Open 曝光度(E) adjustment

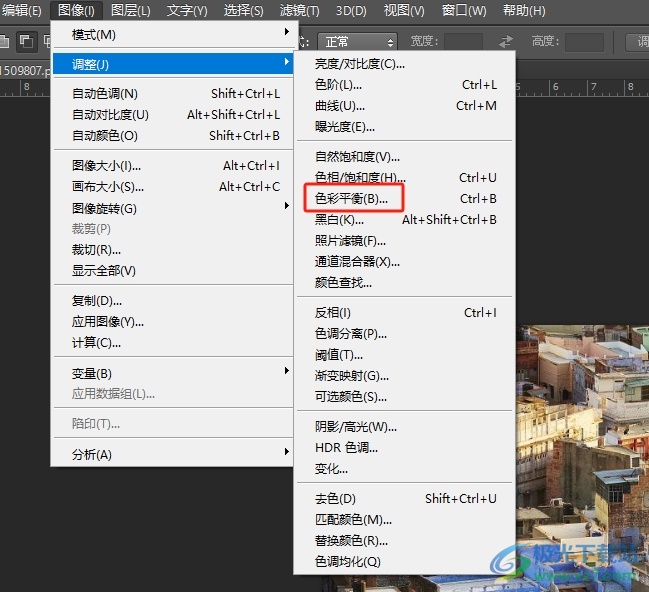(x=405, y=127)
